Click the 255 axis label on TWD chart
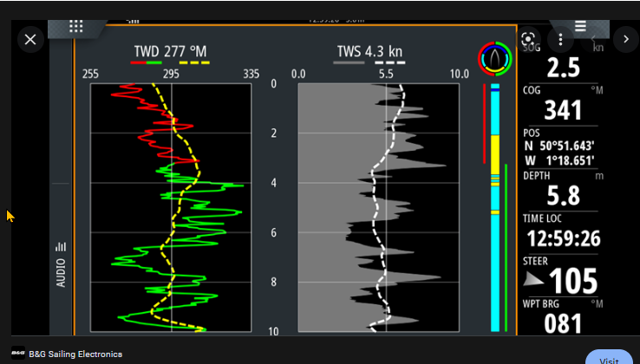Screen dimensions: 640x364 pyautogui.click(x=90, y=74)
